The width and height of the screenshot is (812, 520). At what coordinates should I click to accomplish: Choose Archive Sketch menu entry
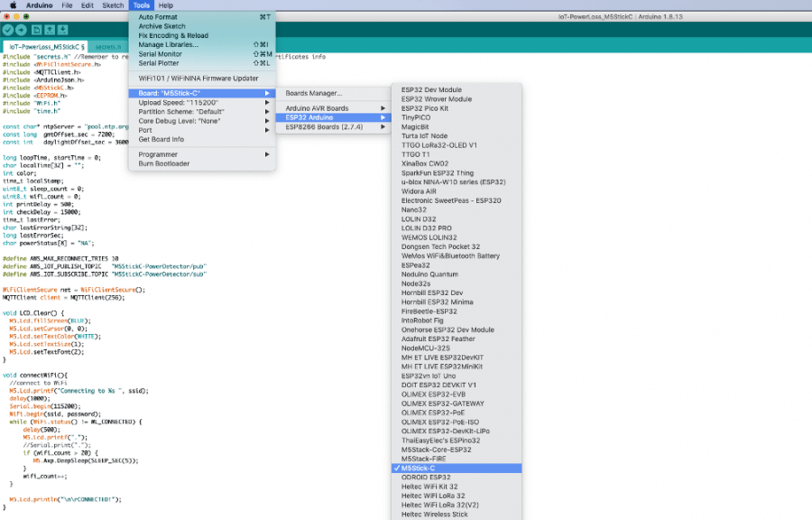click(x=202, y=26)
